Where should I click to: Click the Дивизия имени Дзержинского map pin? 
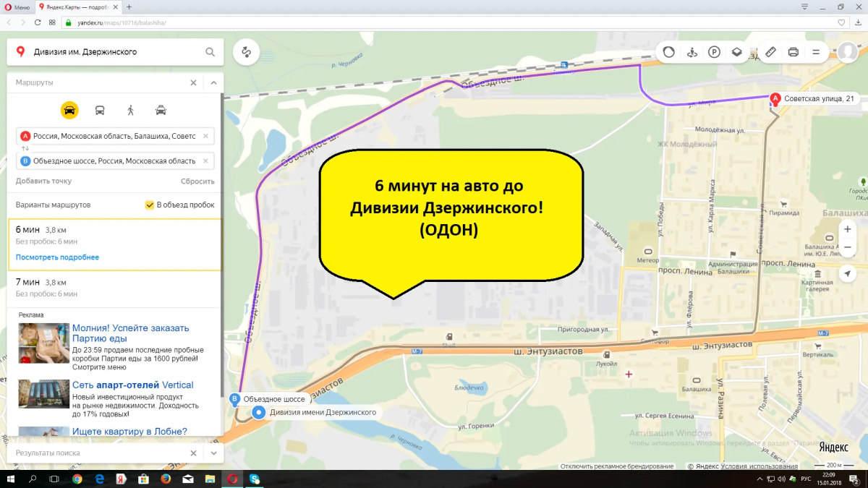tap(259, 413)
